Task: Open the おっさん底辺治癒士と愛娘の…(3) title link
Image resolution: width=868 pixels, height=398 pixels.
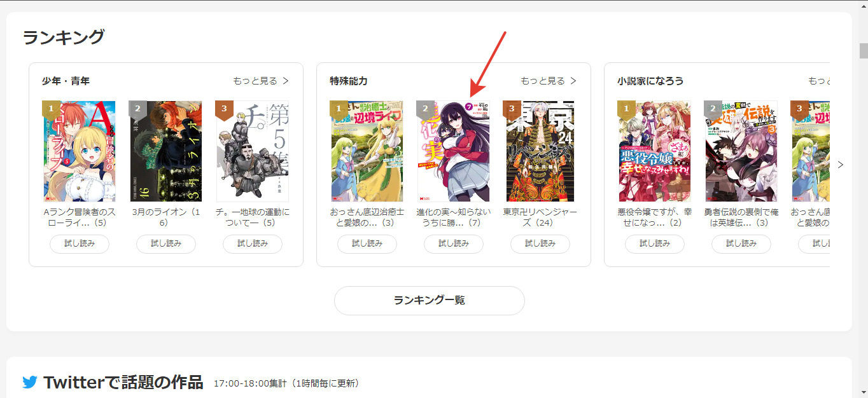Action: click(367, 217)
